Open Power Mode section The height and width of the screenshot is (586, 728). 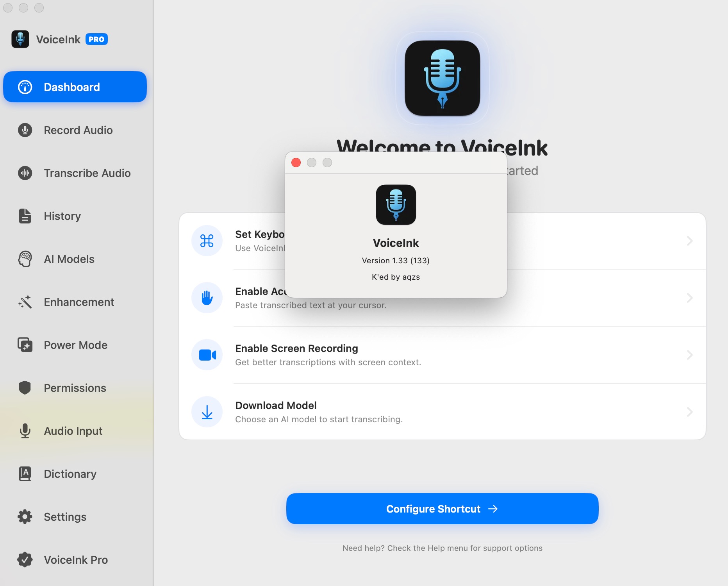coord(75,345)
